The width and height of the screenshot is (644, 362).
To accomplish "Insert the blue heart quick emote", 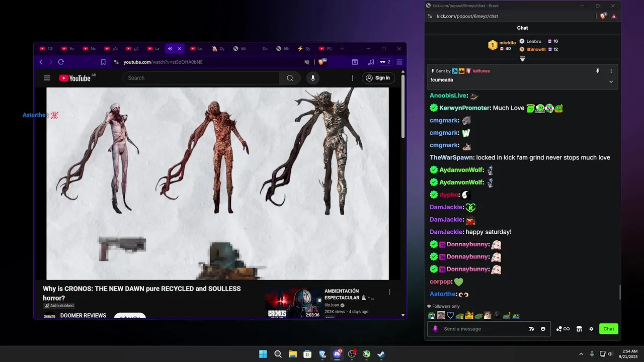I will [451, 315].
